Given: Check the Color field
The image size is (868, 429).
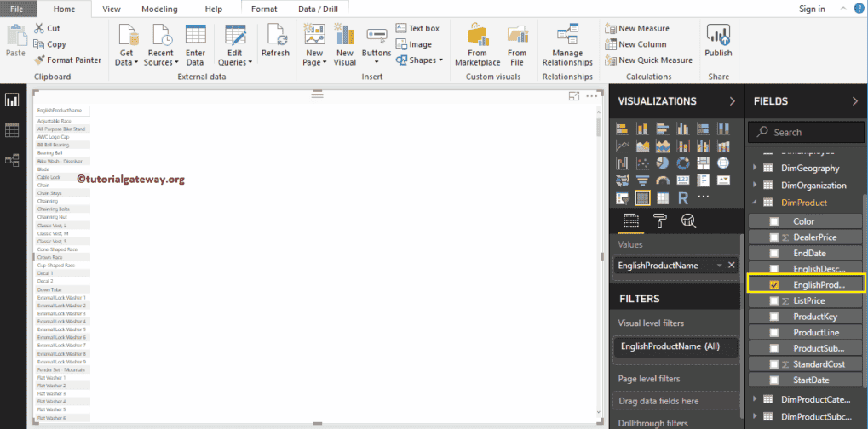Looking at the screenshot, I should tap(774, 221).
